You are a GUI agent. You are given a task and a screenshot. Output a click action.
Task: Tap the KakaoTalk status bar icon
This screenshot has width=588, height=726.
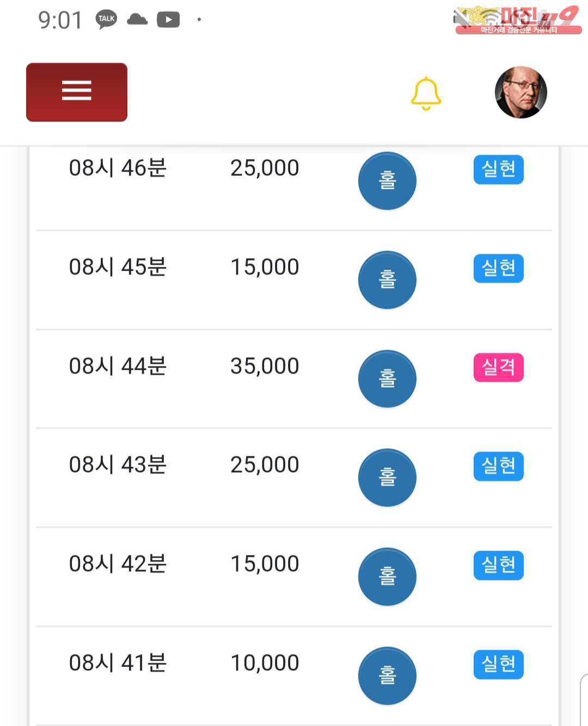pyautogui.click(x=106, y=20)
